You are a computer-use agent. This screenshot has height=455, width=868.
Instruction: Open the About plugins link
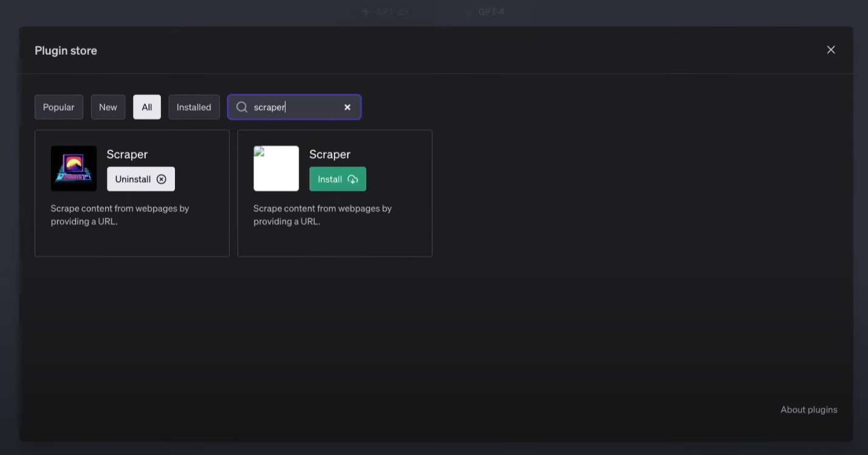pyautogui.click(x=809, y=409)
